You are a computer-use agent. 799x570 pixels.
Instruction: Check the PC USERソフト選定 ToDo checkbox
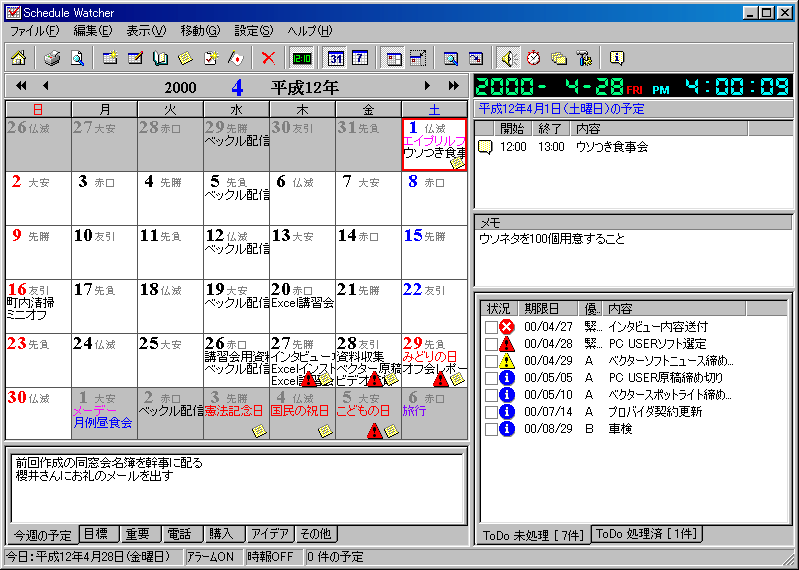tap(491, 344)
